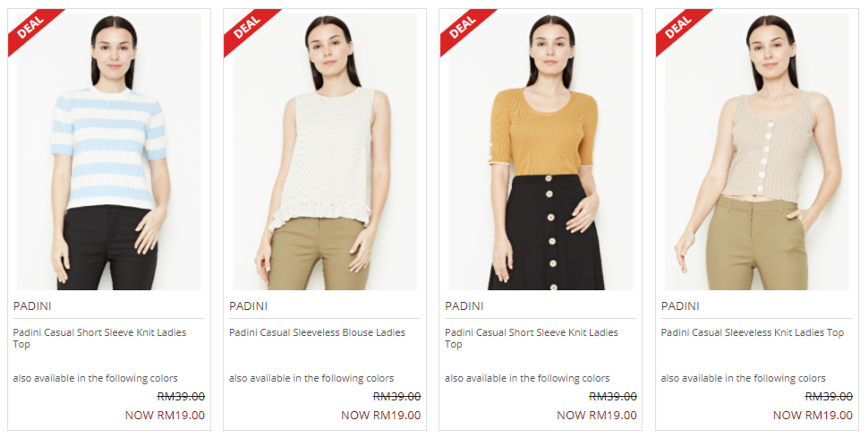Click NOW RM19.00 price on the first card
Viewport: 868px width, 438px height.
tap(165, 416)
